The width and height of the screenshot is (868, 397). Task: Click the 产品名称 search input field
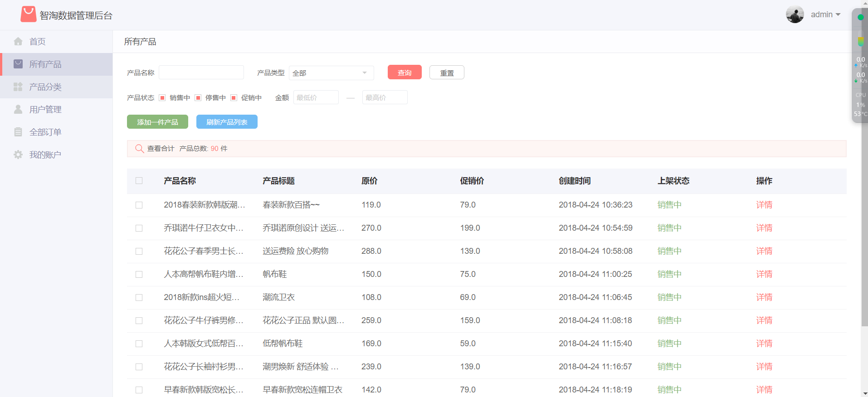(201, 73)
